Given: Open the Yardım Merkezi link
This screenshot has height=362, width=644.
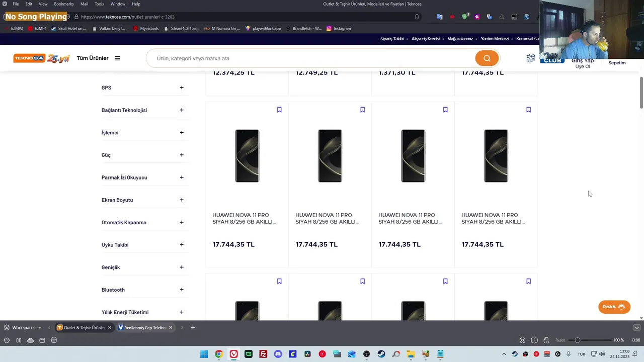Looking at the screenshot, I should point(495,39).
